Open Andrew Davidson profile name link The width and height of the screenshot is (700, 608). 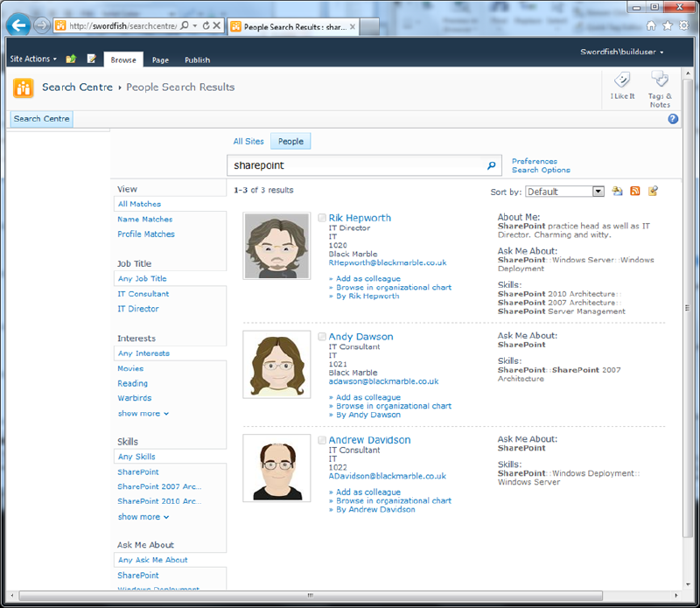point(369,440)
